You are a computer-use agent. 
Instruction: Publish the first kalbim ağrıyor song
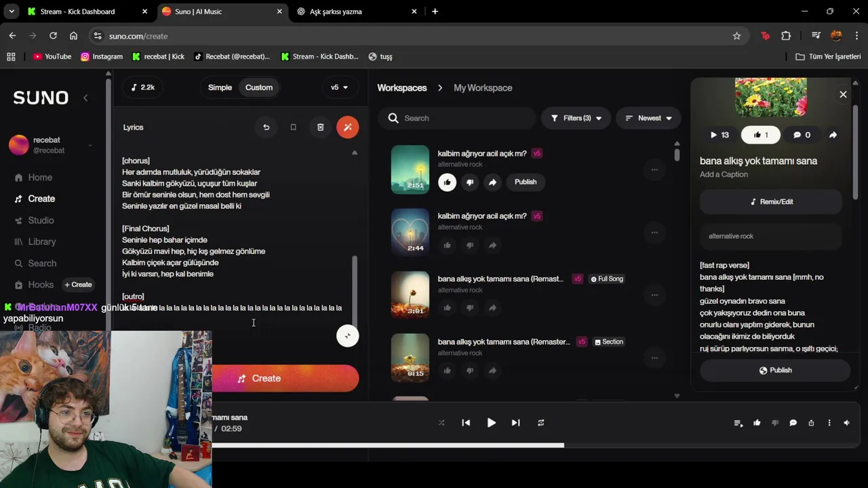526,182
